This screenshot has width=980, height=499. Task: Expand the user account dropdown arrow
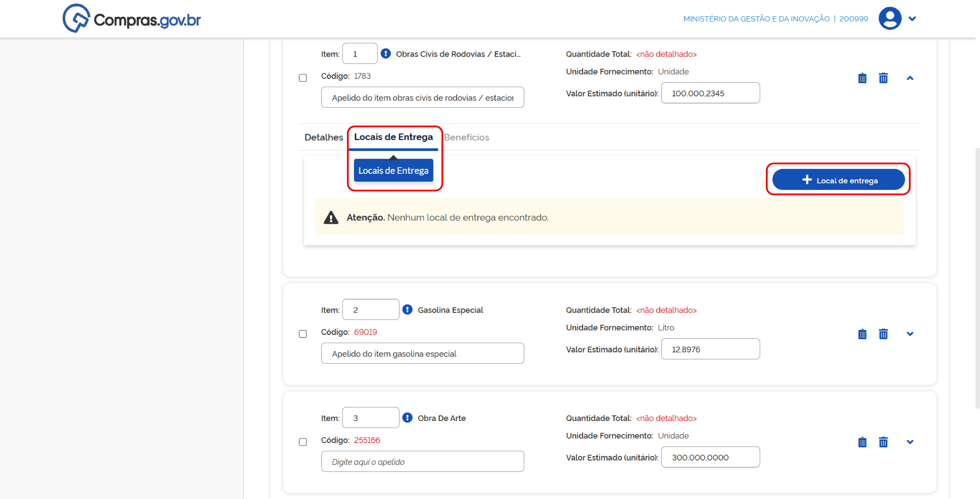tap(912, 19)
